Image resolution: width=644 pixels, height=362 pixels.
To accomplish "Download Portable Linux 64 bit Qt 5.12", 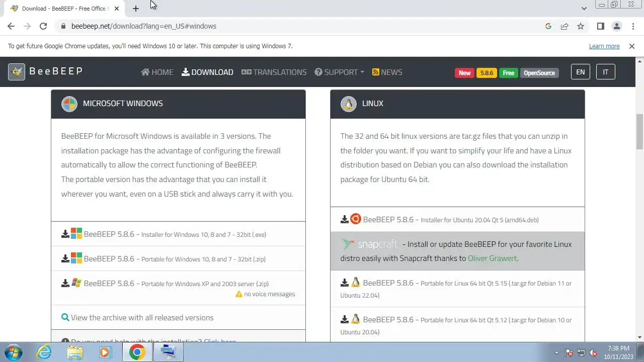I will point(456,326).
